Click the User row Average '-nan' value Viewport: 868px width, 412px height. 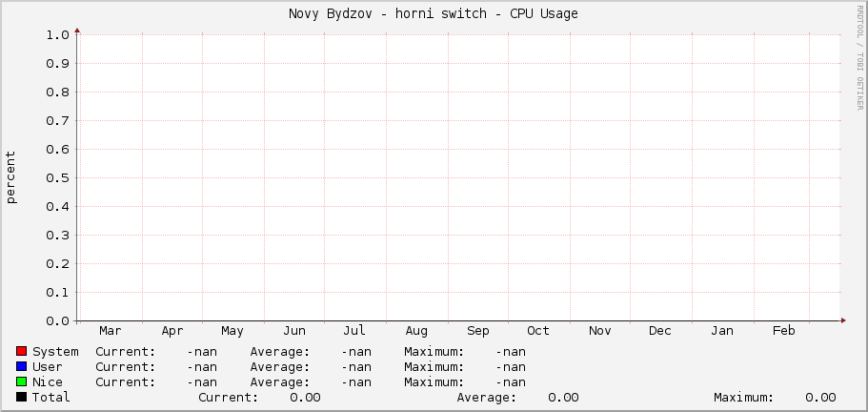point(356,366)
